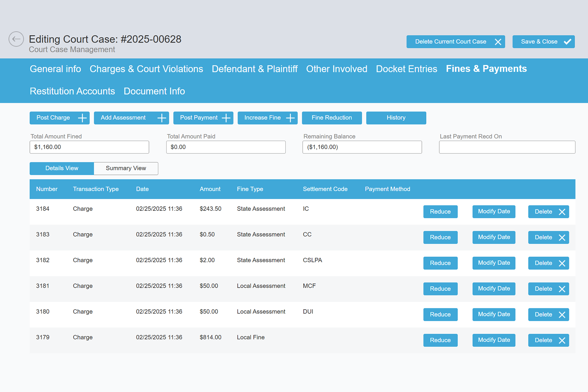The width and height of the screenshot is (588, 392).
Task: Click the plus icon on Post Charge
Action: [x=82, y=118]
